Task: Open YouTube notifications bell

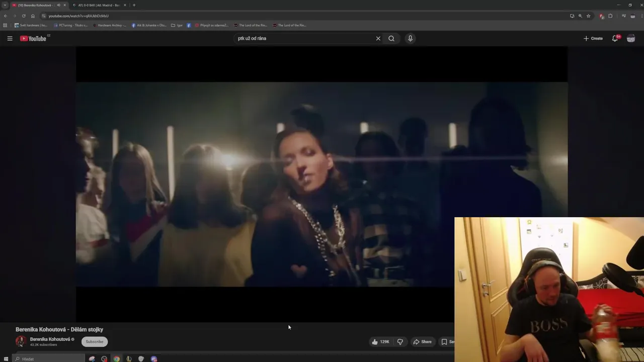Action: [x=615, y=38]
